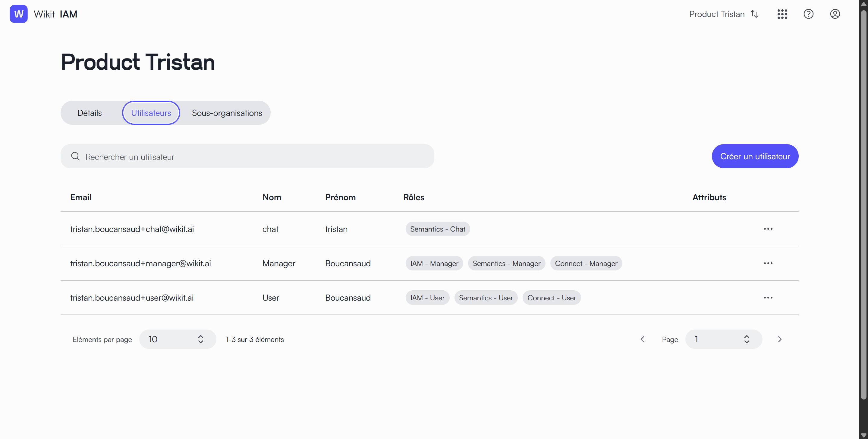Switch organisation via Product Tristan selector
This screenshot has width=868, height=439.
[x=724, y=14]
